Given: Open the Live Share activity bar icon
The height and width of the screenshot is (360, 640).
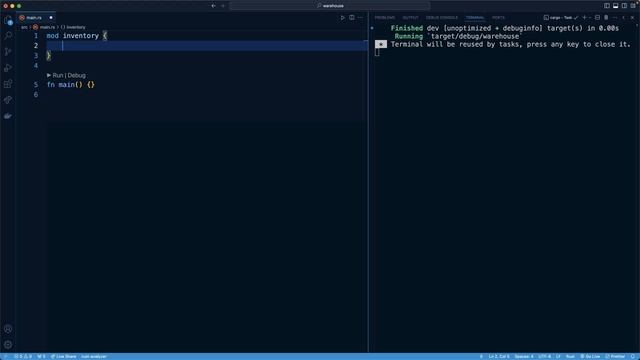Looking at the screenshot, I should coord(8,100).
